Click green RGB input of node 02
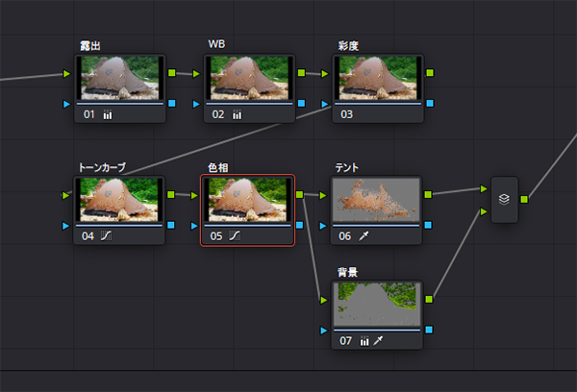577x392 pixels. pos(196,74)
